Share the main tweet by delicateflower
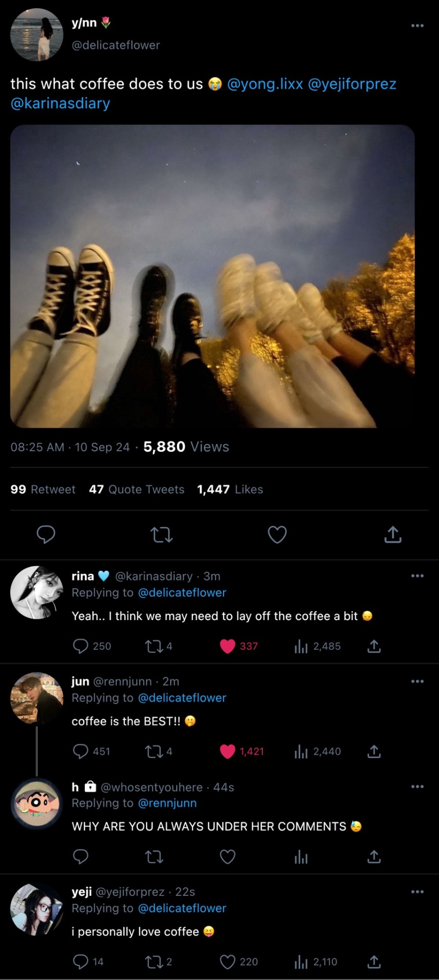Screen dimensions: 439x980 393,534
